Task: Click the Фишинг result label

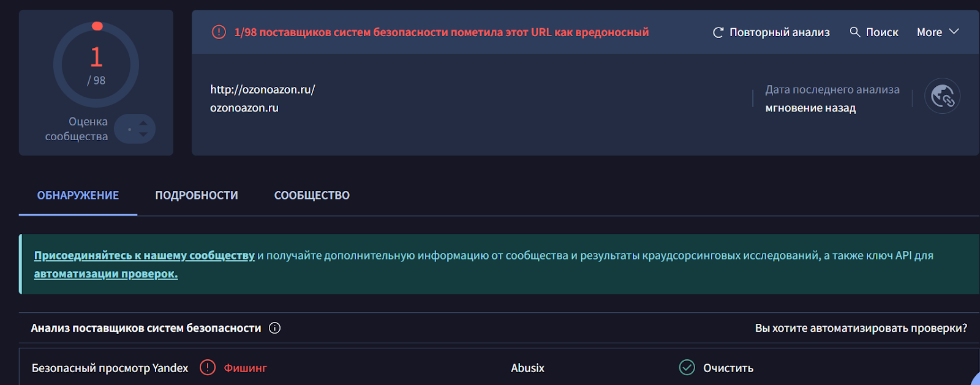Action: click(x=246, y=368)
